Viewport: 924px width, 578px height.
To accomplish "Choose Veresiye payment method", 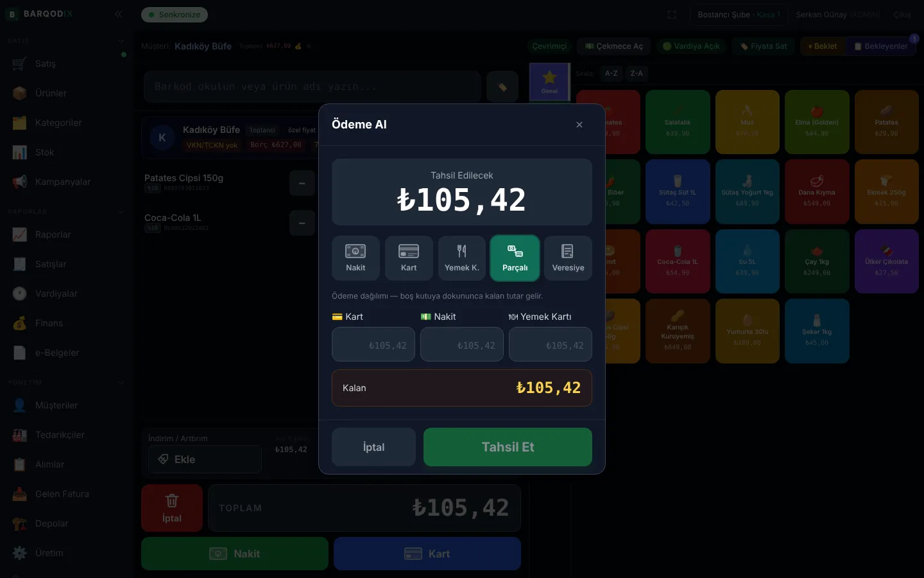I will pyautogui.click(x=569, y=258).
